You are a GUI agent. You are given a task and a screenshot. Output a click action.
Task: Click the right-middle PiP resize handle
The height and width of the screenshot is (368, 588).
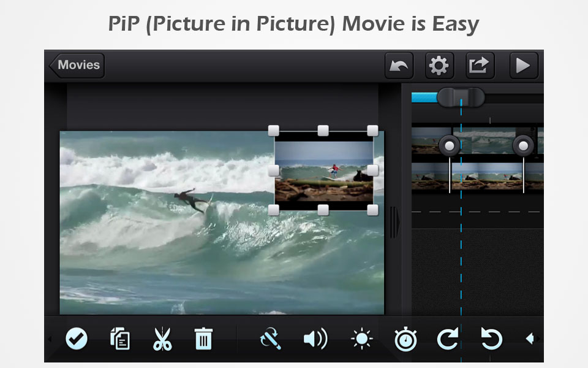coord(373,171)
